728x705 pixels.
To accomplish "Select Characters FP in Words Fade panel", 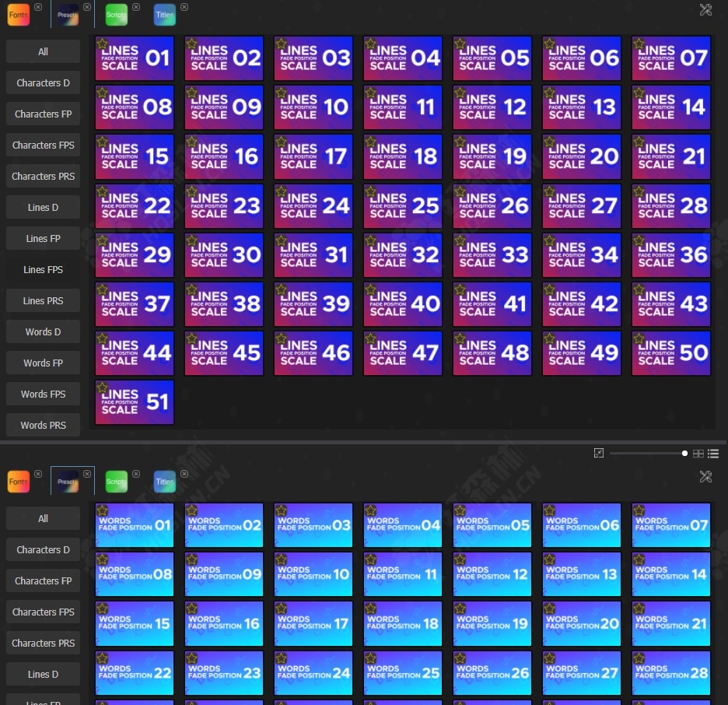I will pos(44,580).
